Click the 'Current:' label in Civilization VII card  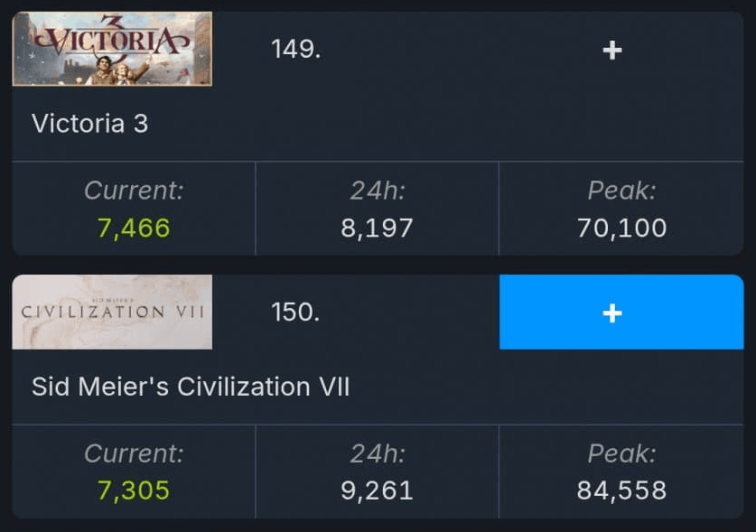(x=134, y=453)
